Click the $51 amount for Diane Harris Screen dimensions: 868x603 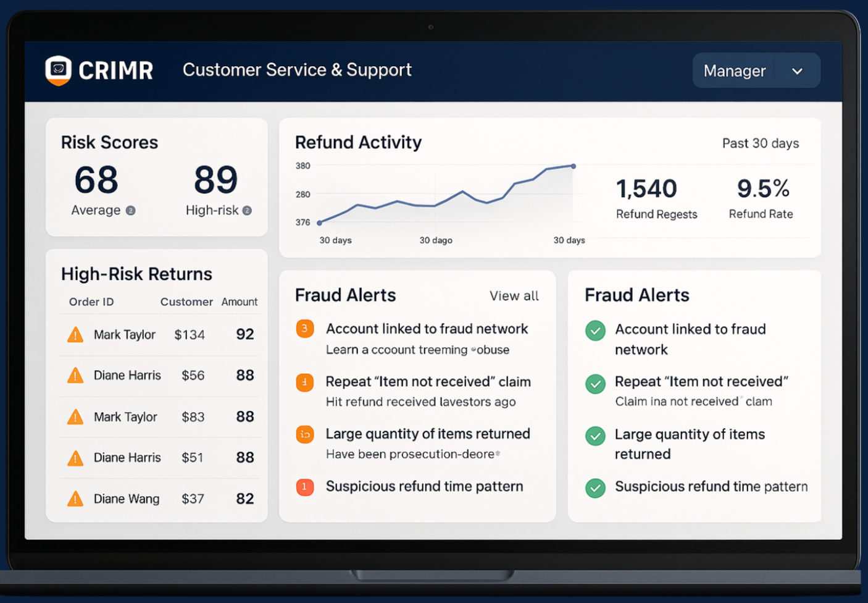coord(192,458)
